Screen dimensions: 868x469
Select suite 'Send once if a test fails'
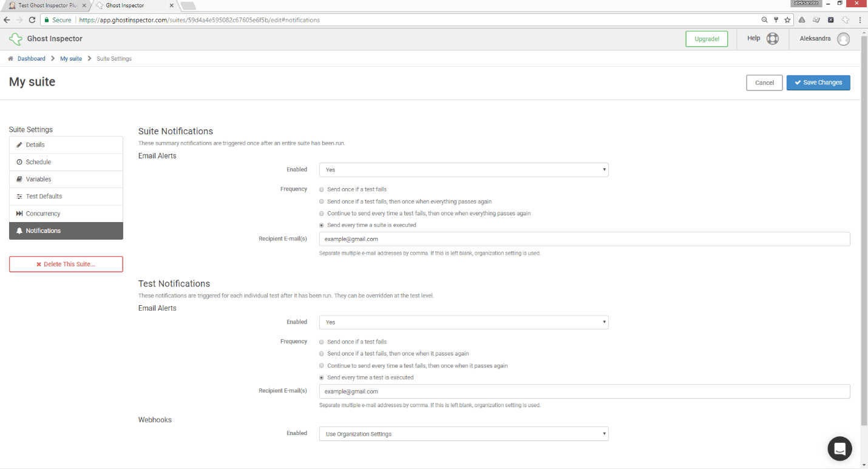322,189
